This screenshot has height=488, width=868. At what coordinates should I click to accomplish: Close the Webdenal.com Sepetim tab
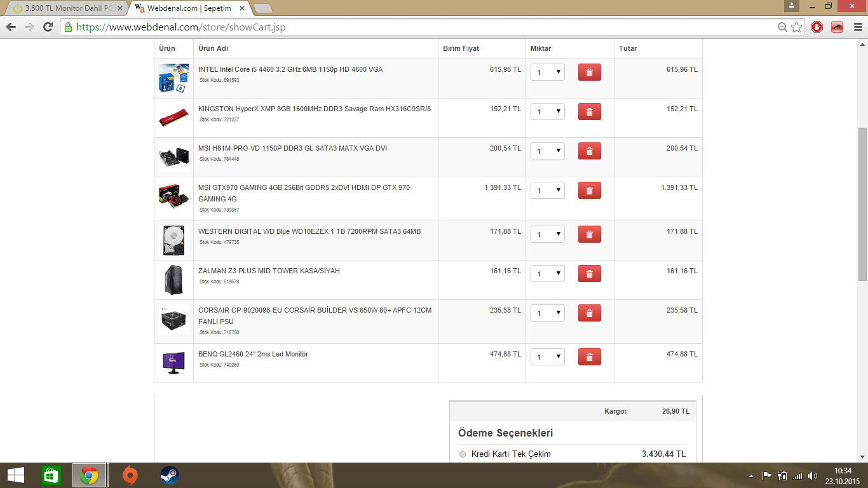click(242, 8)
